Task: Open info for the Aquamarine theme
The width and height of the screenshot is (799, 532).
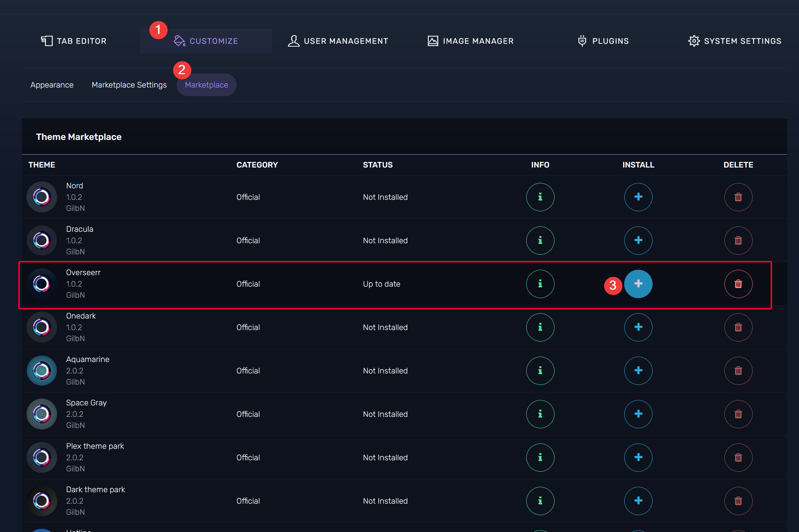Action: (x=540, y=371)
